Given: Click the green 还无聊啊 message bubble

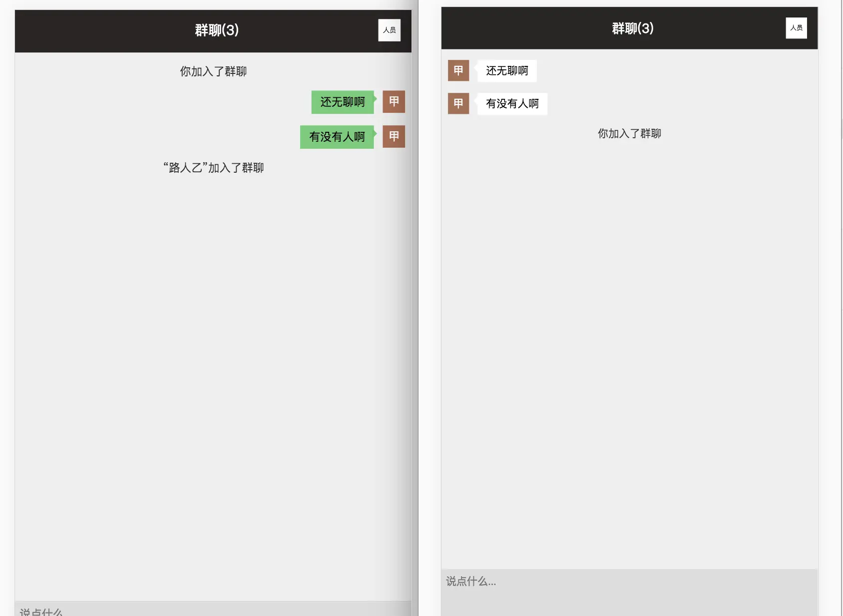Looking at the screenshot, I should [343, 102].
